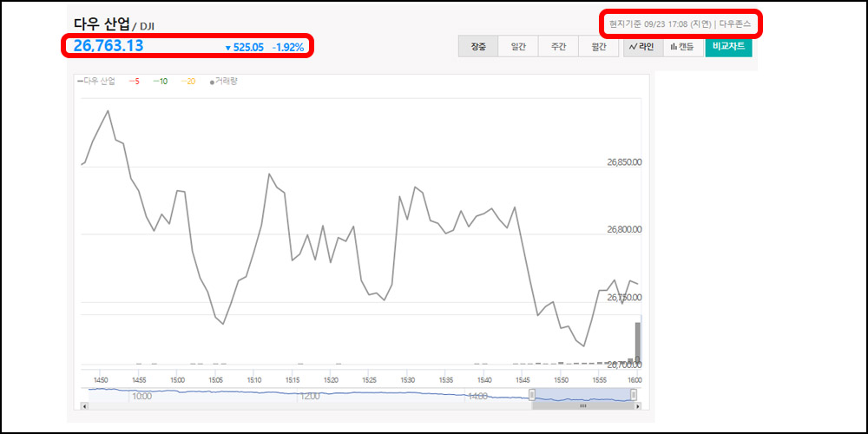This screenshot has height=434, width=868.
Task: Click the 26,800.00 axis label
Action: pyautogui.click(x=624, y=229)
